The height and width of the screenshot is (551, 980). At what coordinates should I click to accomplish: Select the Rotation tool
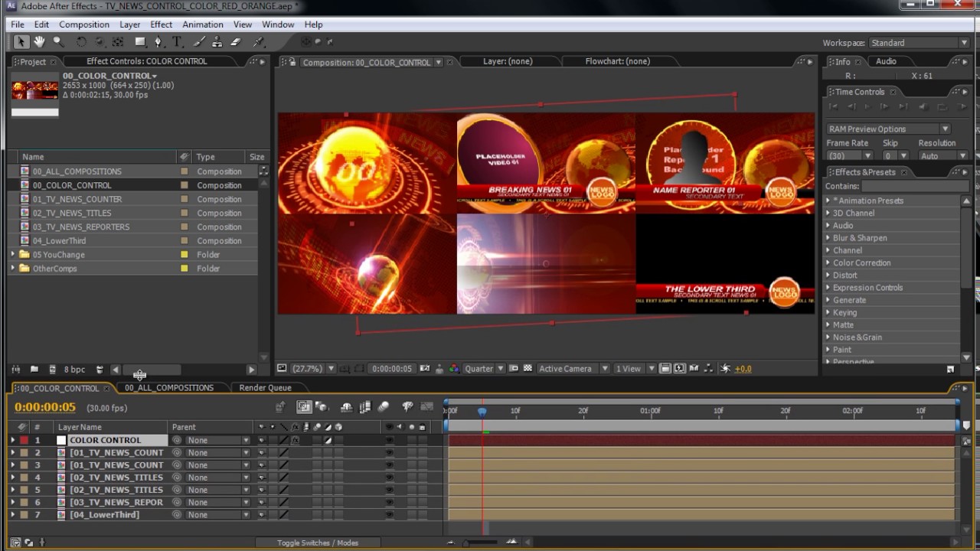81,42
